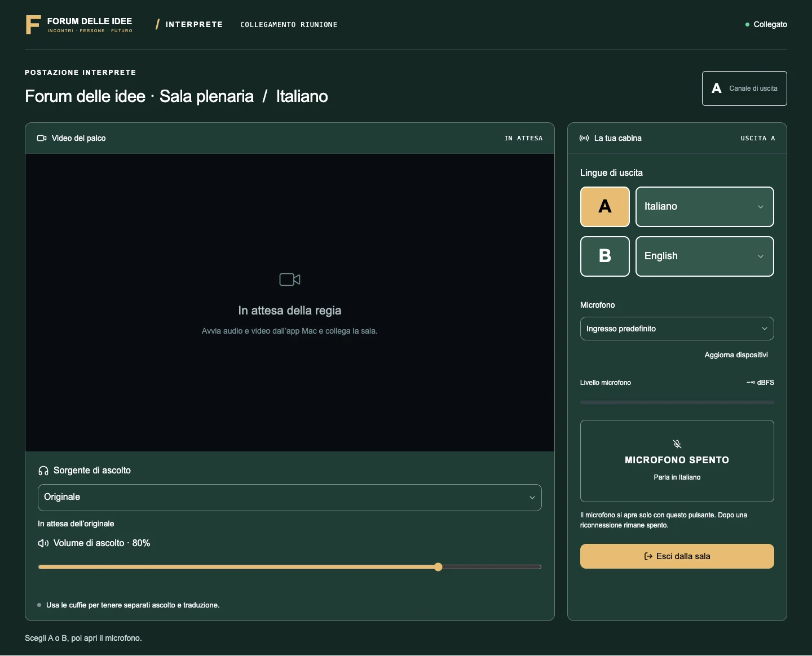Viewport: 812px width, 656px height.
Task: Open the Interprete section in the header
Action: tap(194, 24)
